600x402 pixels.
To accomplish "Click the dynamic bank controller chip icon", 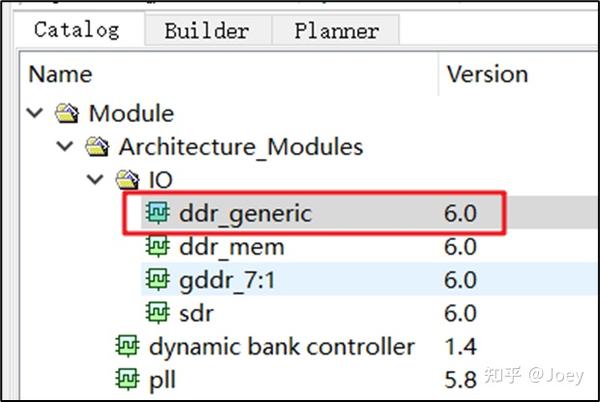I will point(127,346).
